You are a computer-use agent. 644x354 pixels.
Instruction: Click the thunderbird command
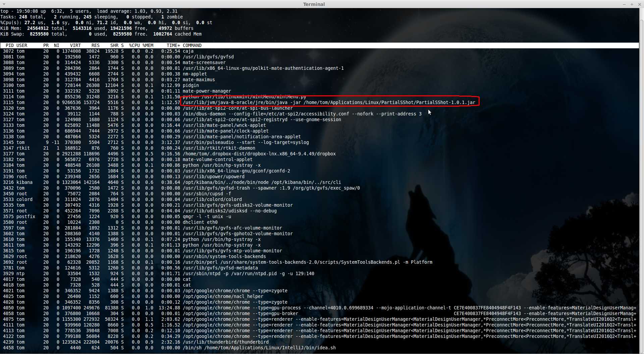[x=225, y=342]
